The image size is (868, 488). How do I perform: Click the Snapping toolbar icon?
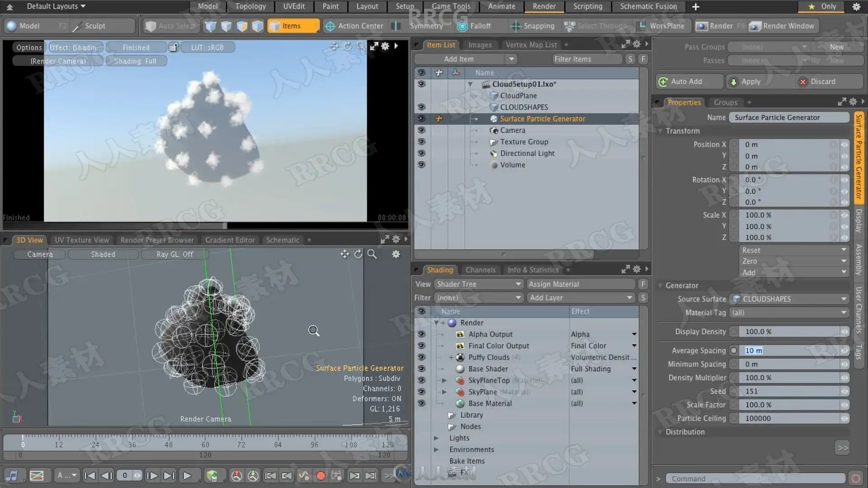click(x=515, y=26)
